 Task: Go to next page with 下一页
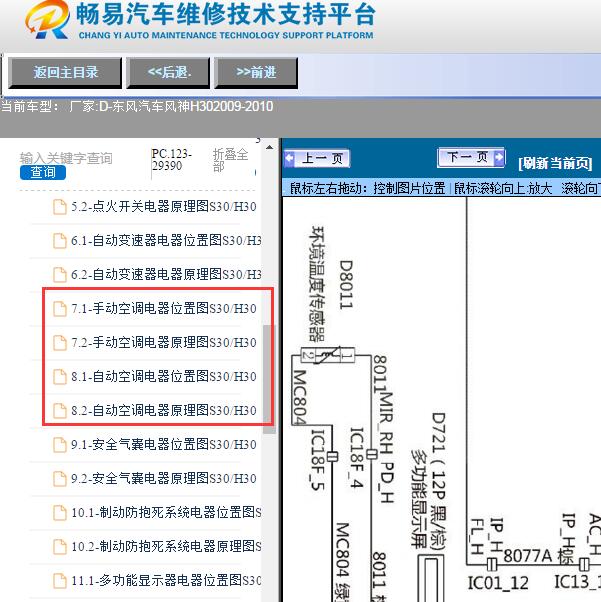471,157
